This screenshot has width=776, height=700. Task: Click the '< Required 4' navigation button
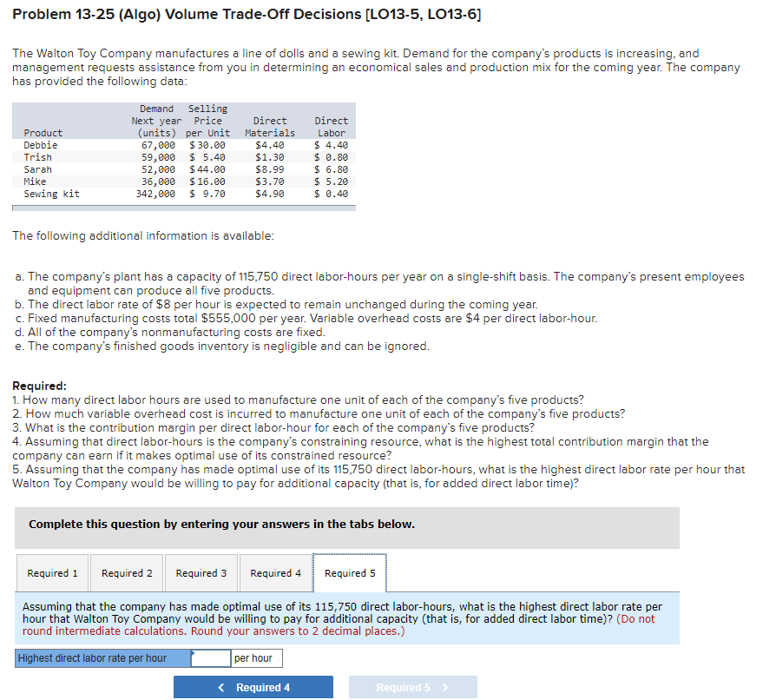tap(253, 686)
